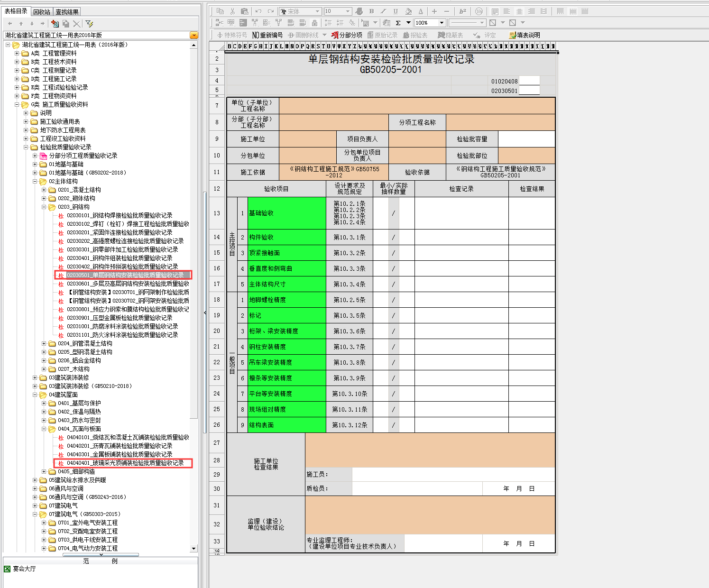The image size is (709, 588).
Task: Click the minus decrease icon in toolbar
Action: (447, 11)
